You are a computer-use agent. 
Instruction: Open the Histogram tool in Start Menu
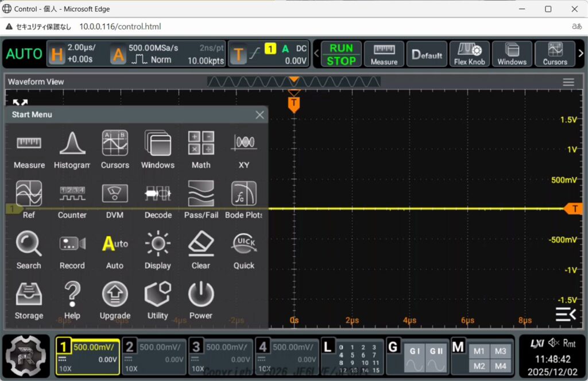coord(72,149)
